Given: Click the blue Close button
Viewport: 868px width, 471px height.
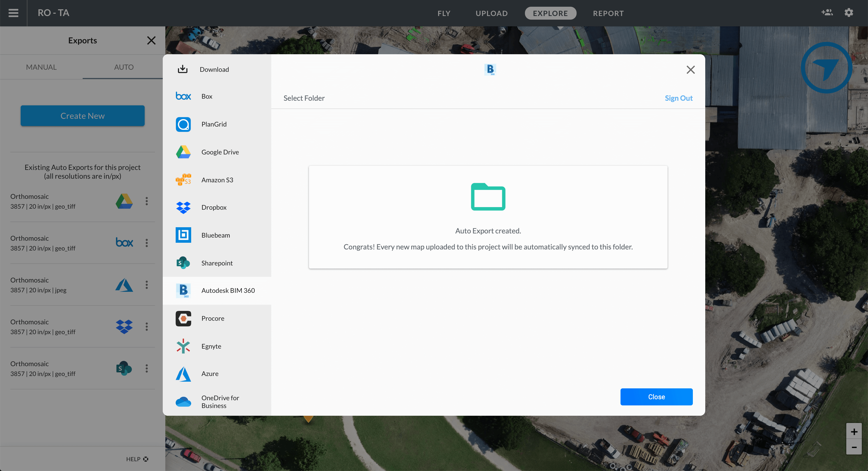Looking at the screenshot, I should (656, 397).
